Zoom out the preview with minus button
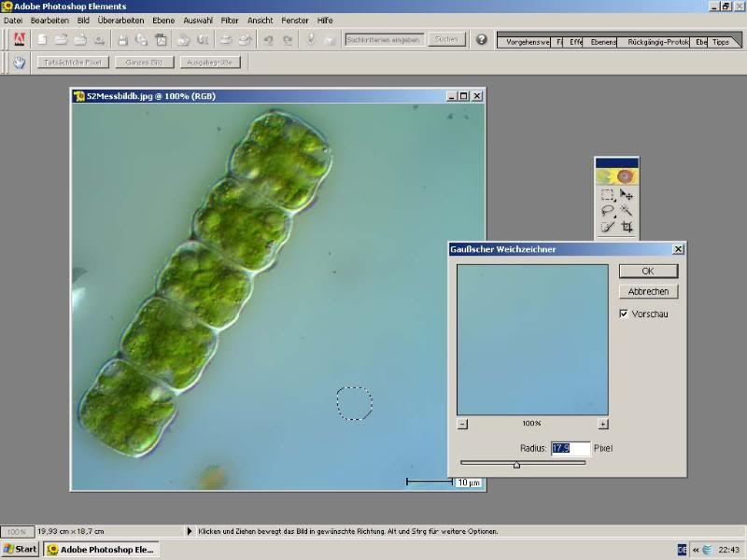Image resolution: width=747 pixels, height=560 pixels. point(462,424)
